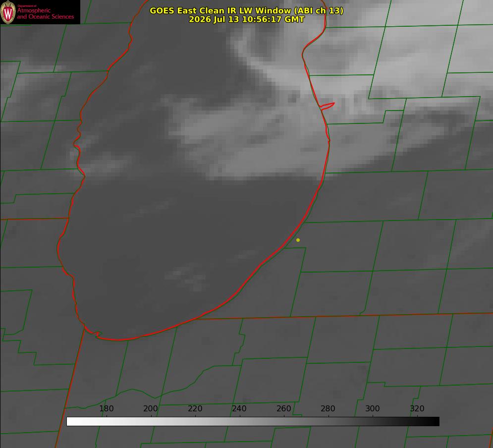The width and height of the screenshot is (493, 448).
Task: Click the University of Wisconsin crest logo
Action: point(8,12)
